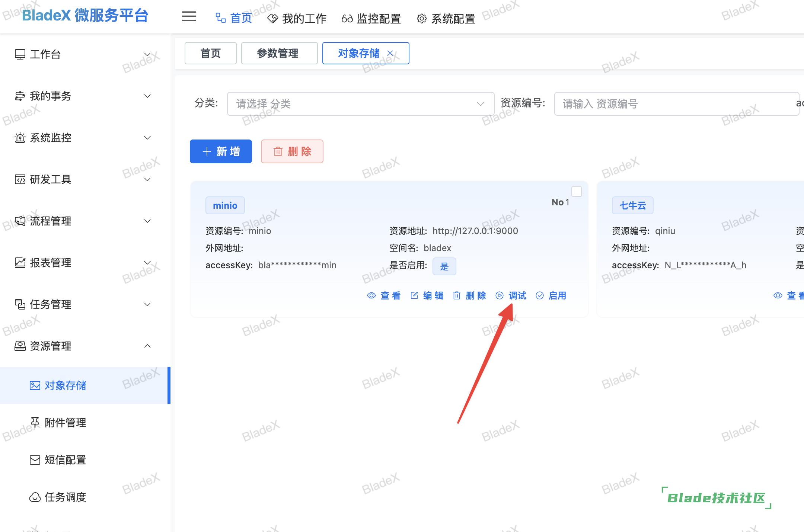
Task: Open the 分类 category dropdown
Action: (360, 104)
